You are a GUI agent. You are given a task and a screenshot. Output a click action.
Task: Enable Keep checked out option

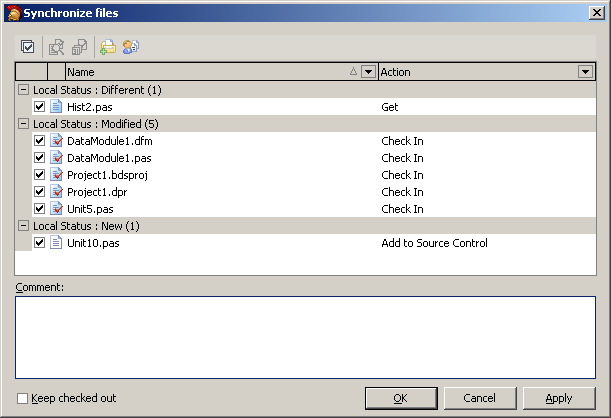click(x=23, y=398)
